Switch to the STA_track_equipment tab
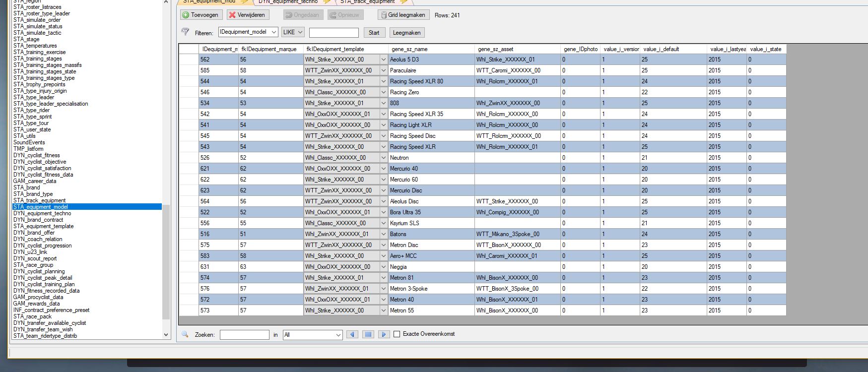This screenshot has width=868, height=372. (367, 2)
